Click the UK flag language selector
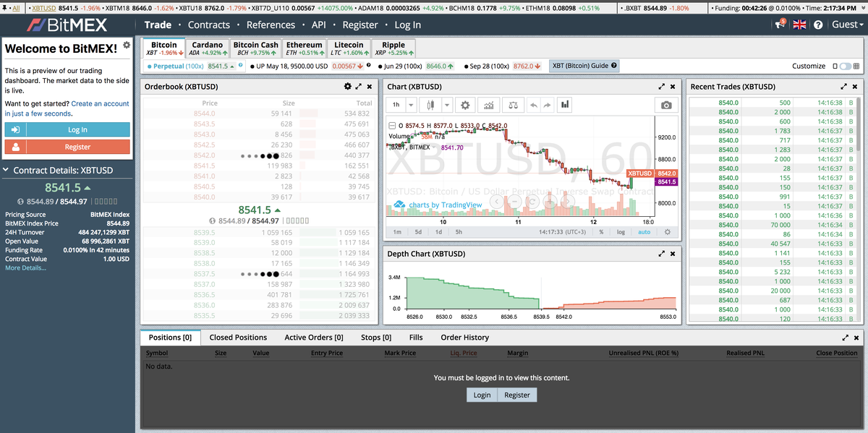 799,25
